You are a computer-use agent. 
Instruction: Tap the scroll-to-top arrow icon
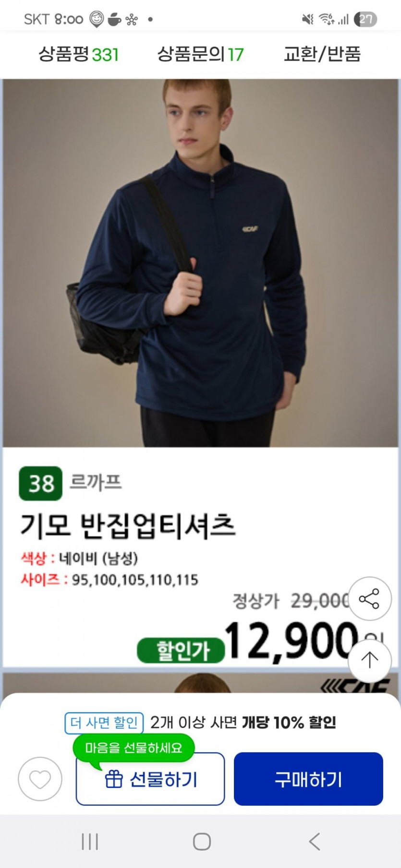[x=369, y=660]
